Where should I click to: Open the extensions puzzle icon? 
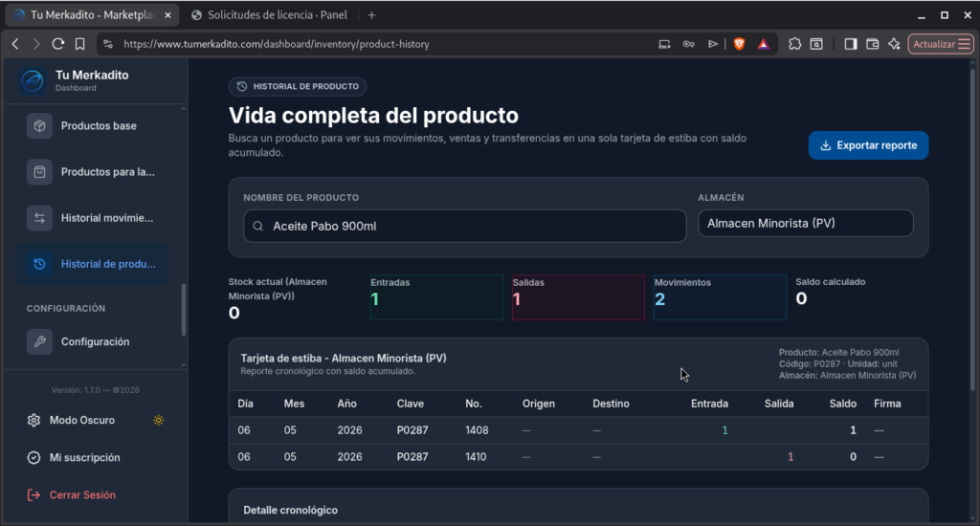tap(794, 44)
